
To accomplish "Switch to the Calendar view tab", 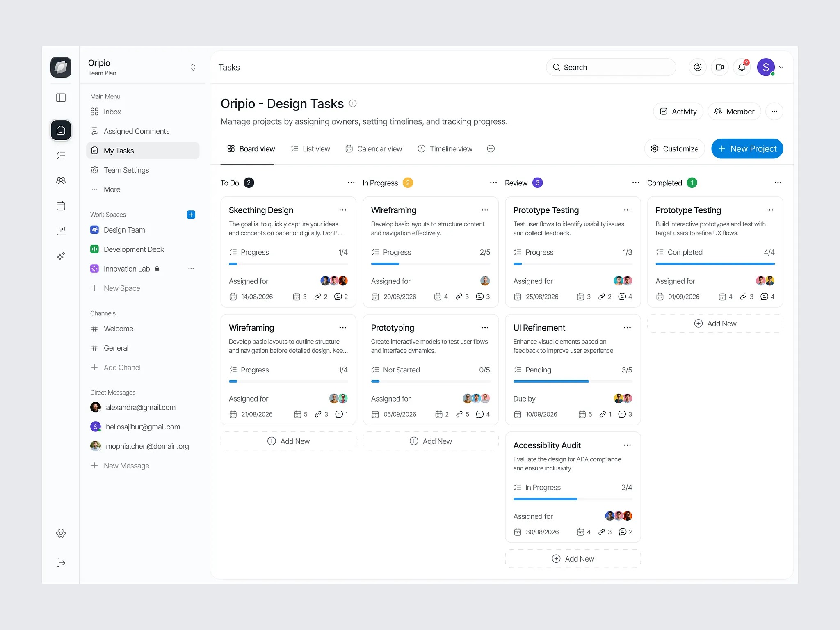I will [374, 149].
